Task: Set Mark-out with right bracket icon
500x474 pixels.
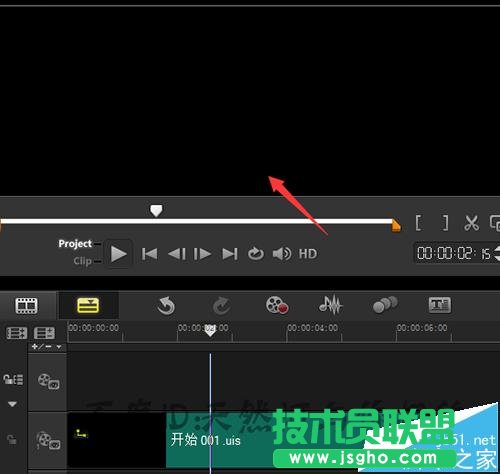Action: coord(445,223)
